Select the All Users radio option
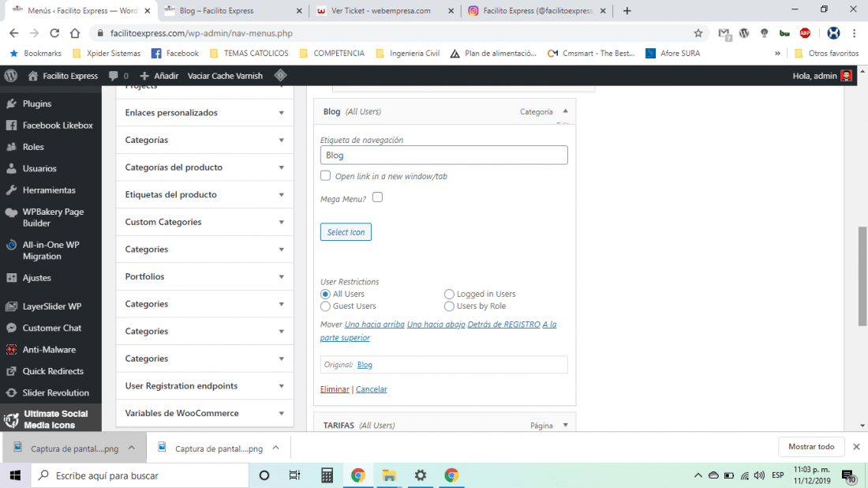868x488 pixels. pos(325,294)
